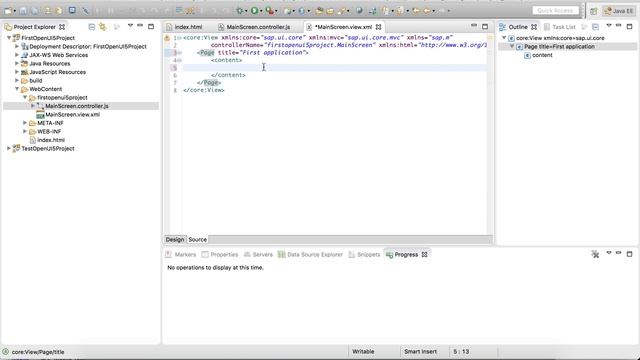The width and height of the screenshot is (640, 360).
Task: Open the Project Explorer view menu arrow
Action: click(x=130, y=26)
